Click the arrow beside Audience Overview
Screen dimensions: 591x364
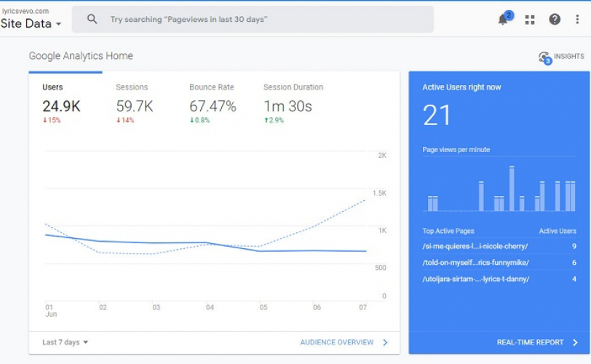(386, 342)
